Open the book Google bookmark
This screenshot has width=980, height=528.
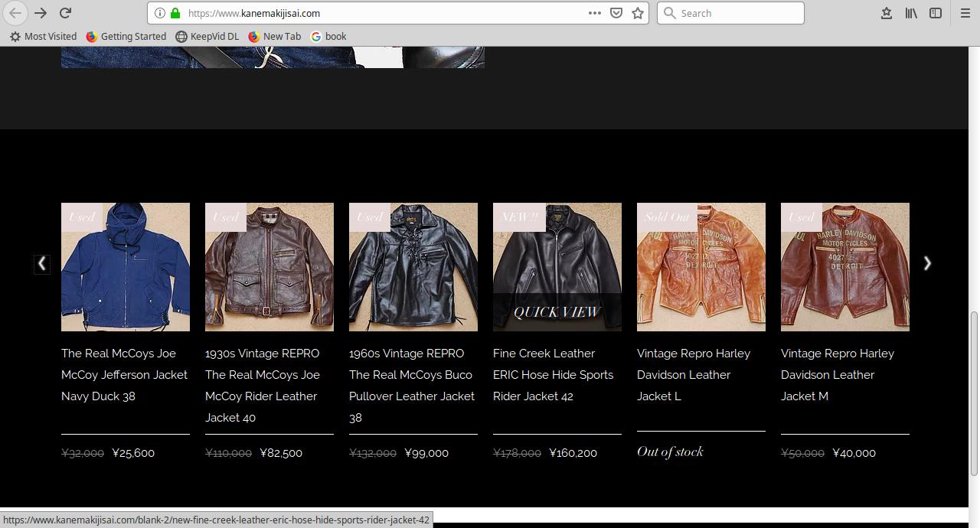pos(328,36)
